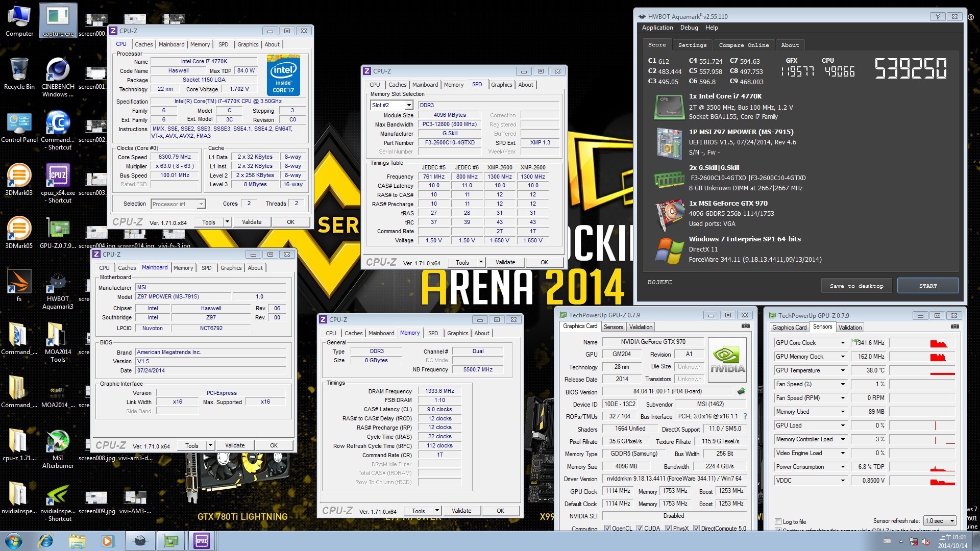Image resolution: width=980 pixels, height=551 pixels.
Task: Open the MOA2014 Tools folder
Action: tap(58, 342)
